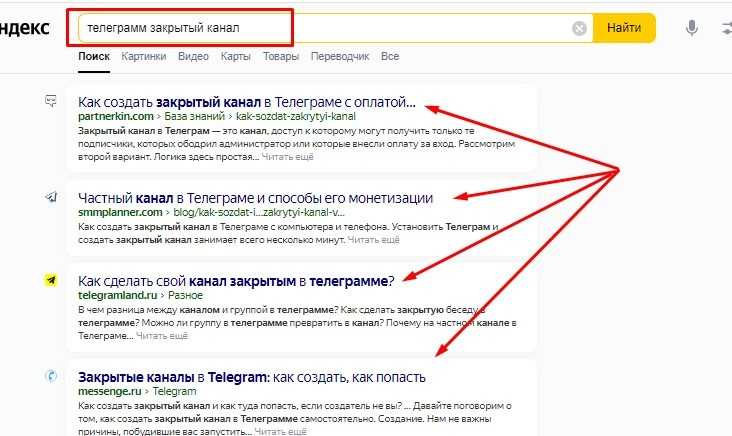This screenshot has width=732, height=436.
Task: Open 'Закрытые каналы в Telegram: как создать, как попасть'
Action: [252, 377]
